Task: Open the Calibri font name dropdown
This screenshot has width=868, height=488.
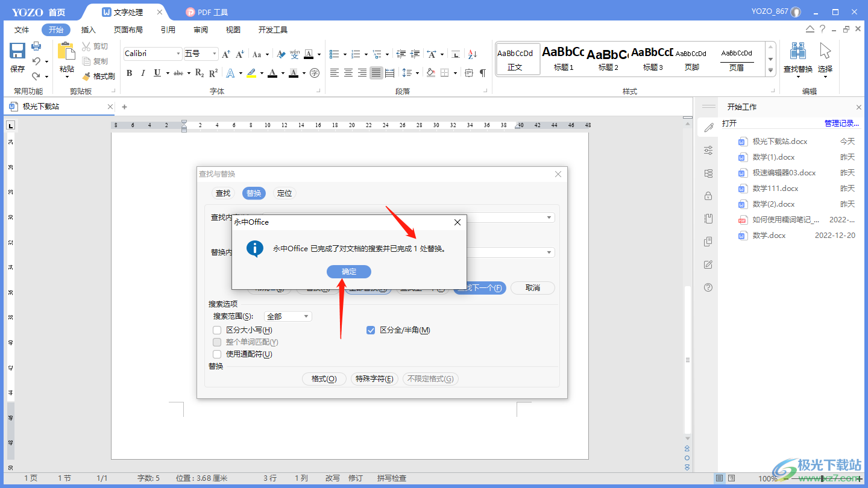Action: tap(178, 54)
